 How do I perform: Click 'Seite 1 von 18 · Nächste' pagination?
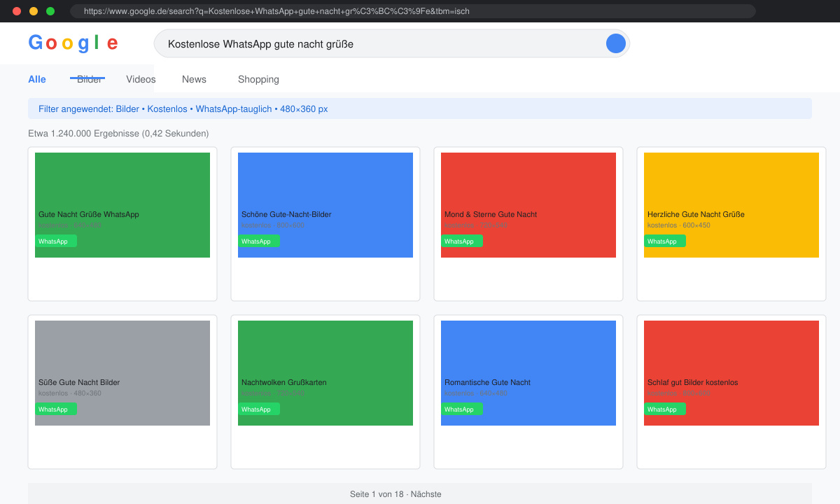click(395, 494)
